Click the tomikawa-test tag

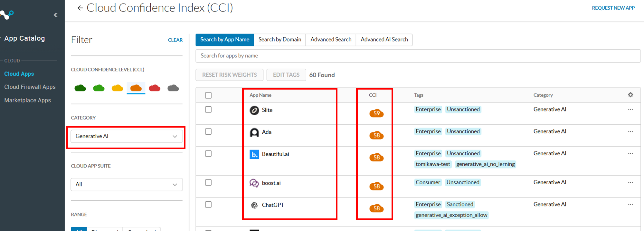433,164
